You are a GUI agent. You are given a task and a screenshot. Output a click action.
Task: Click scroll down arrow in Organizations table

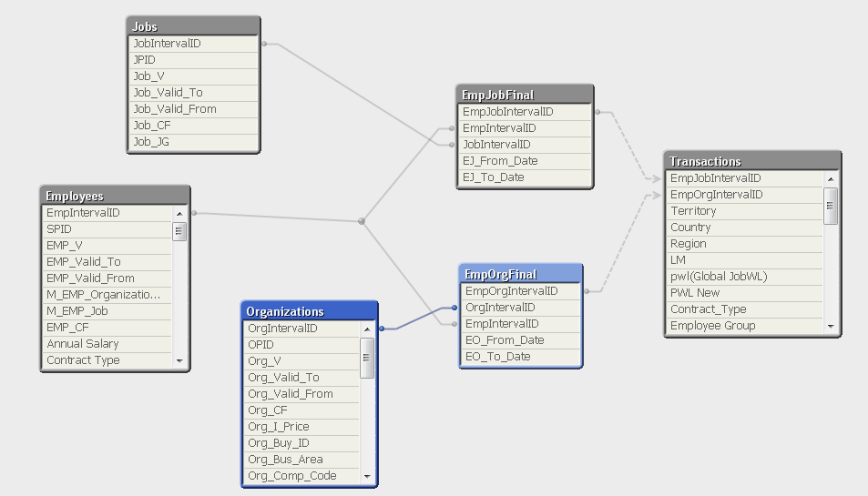367,476
